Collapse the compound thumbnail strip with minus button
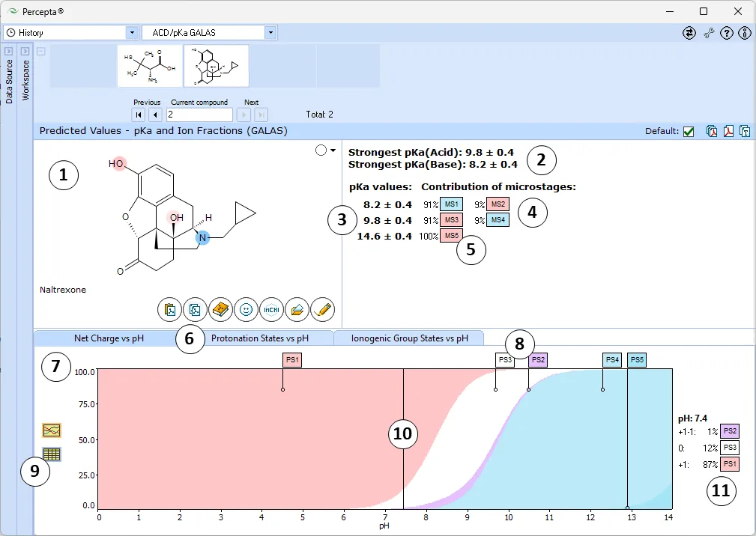756x536 pixels. (41, 51)
